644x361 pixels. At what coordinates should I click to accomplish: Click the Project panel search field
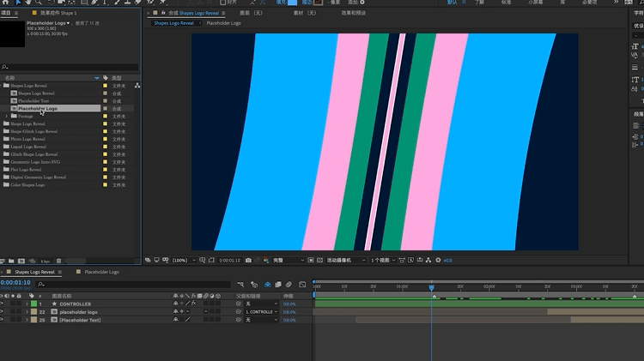(69, 67)
